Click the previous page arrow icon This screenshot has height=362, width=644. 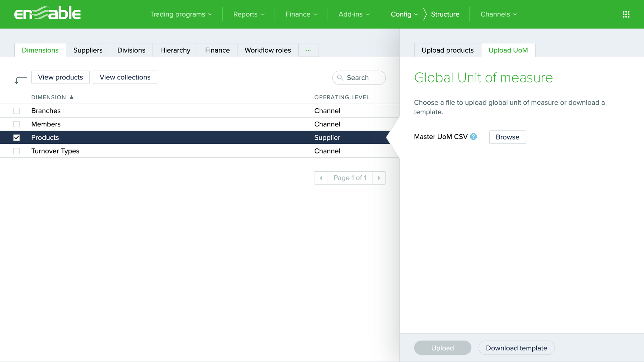tap(321, 178)
